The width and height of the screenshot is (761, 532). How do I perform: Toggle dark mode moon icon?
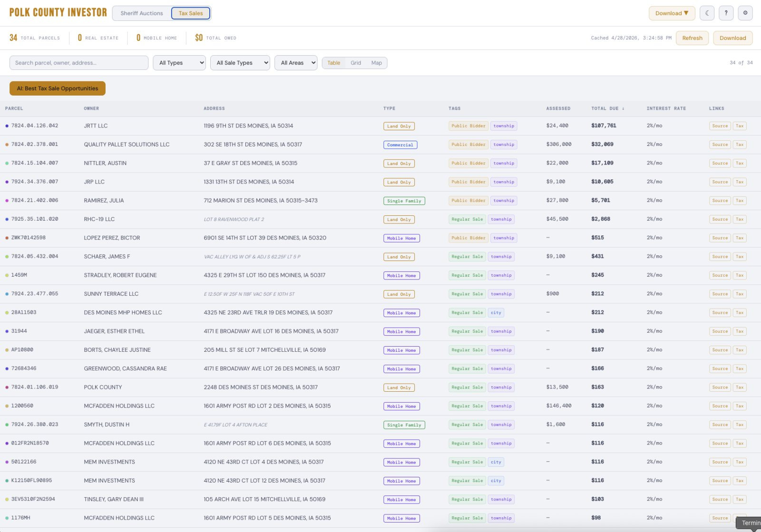click(x=707, y=13)
